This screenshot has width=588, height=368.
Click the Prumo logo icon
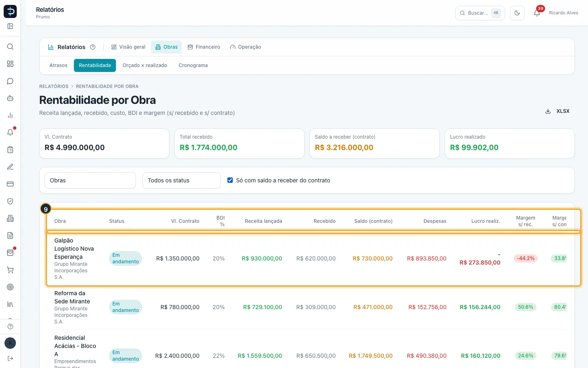[x=10, y=11]
